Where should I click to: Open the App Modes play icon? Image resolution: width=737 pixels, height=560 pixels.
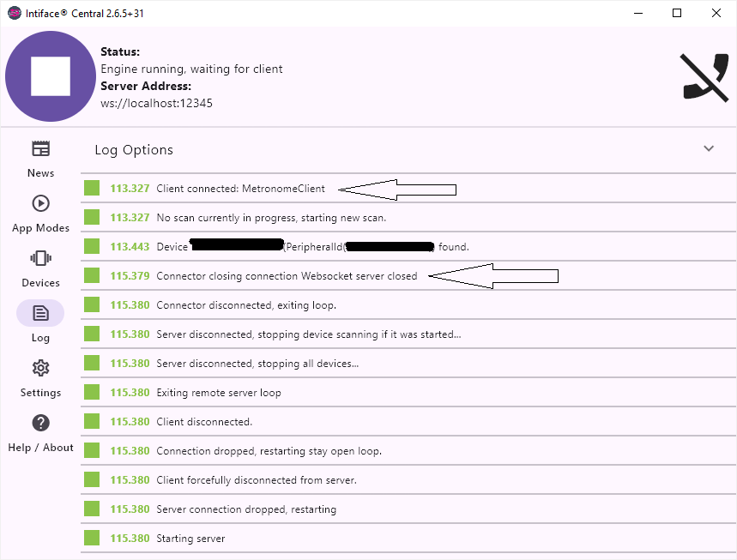point(41,203)
